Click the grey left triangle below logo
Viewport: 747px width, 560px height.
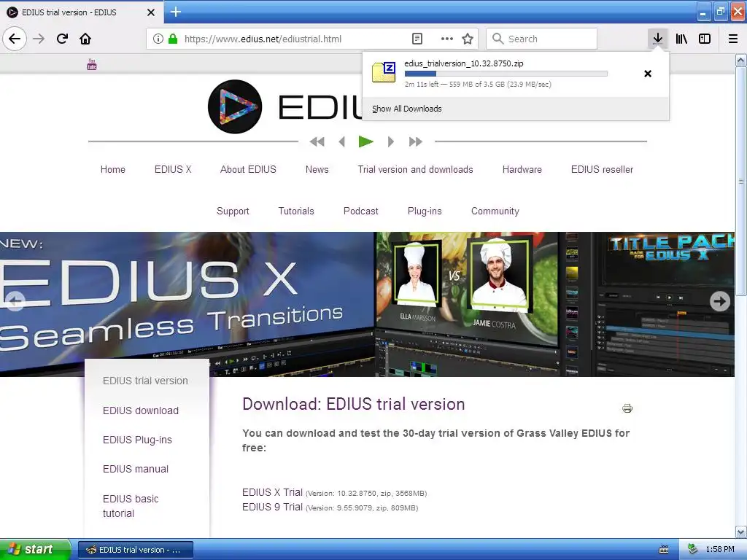point(341,141)
